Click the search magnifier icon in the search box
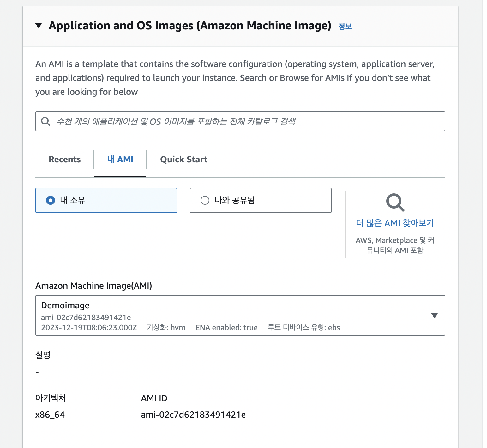The width and height of the screenshot is (487, 448). 46,121
